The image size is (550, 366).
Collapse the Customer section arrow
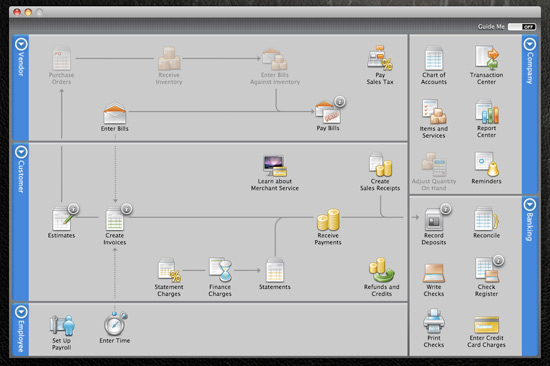coord(21,152)
